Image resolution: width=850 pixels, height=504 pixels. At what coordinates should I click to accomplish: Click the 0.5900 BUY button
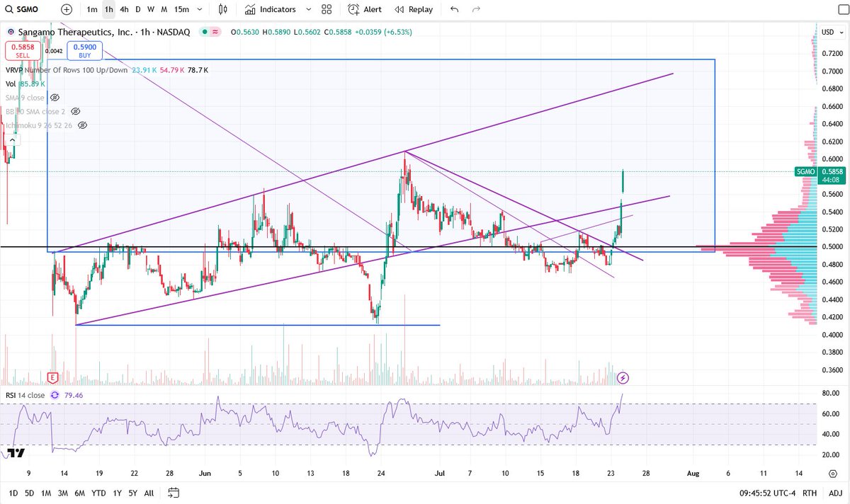pos(85,50)
